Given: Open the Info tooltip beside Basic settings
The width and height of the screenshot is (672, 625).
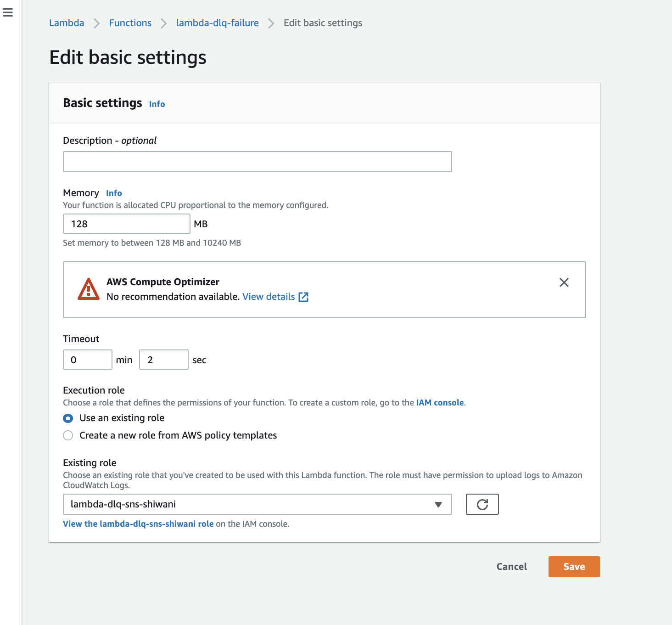Looking at the screenshot, I should tap(157, 104).
